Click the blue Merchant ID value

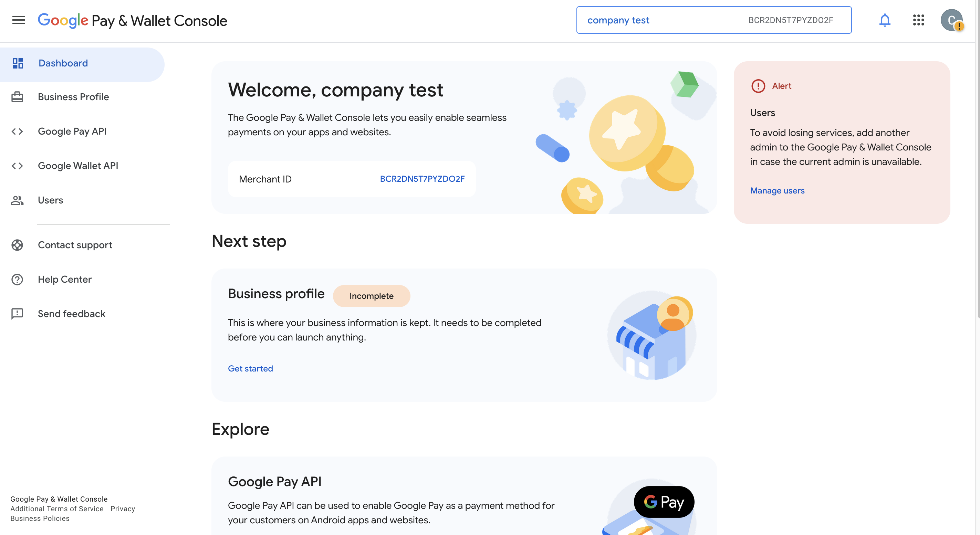point(422,179)
